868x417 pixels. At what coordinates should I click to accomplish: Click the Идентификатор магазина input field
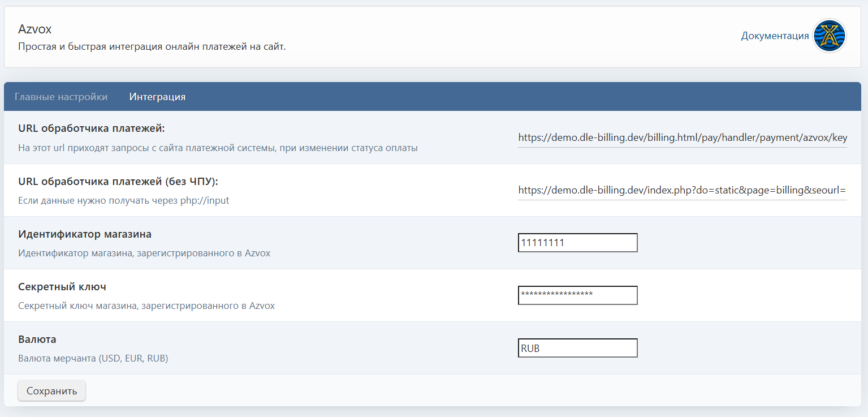[578, 243]
